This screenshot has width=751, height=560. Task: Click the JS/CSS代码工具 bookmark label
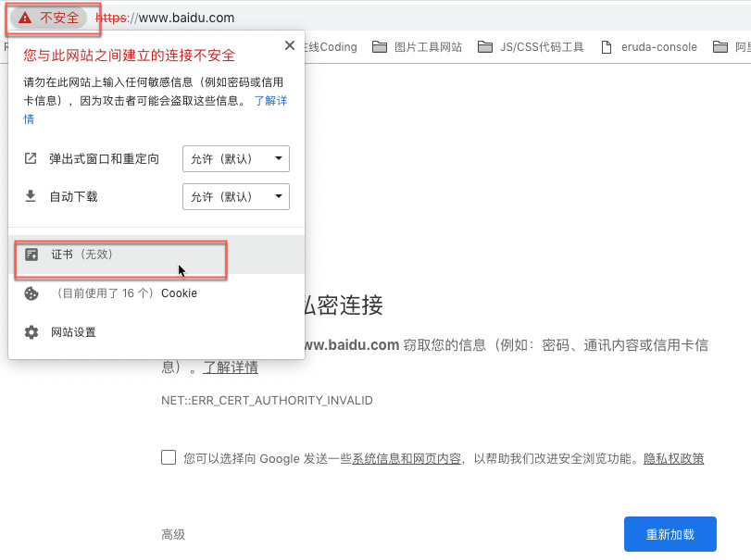(542, 47)
